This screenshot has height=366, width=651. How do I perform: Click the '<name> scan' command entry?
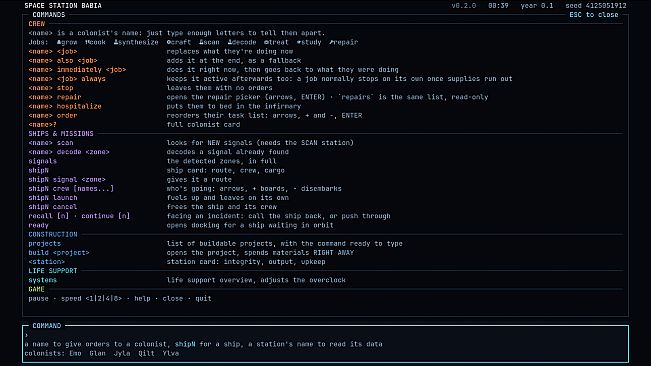51,143
